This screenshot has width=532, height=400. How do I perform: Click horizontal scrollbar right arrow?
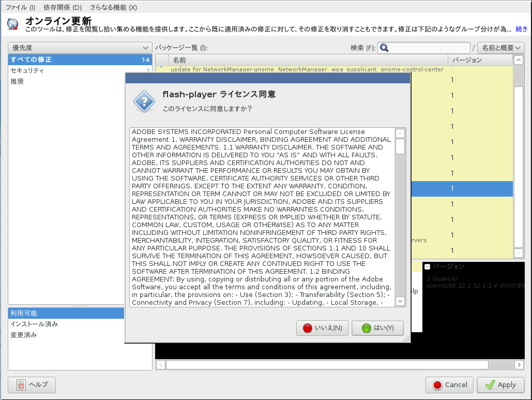[519, 365]
